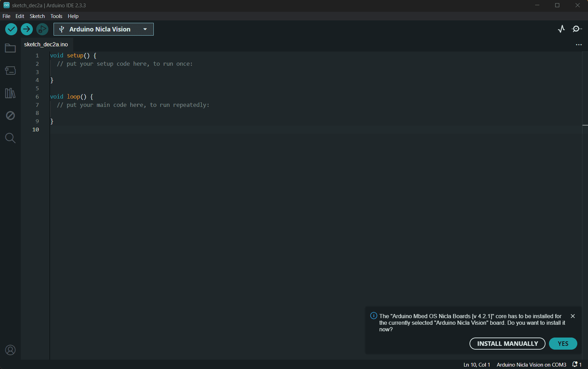Screen dimensions: 588x369
Task: Open the Edit menu
Action: [x=20, y=16]
